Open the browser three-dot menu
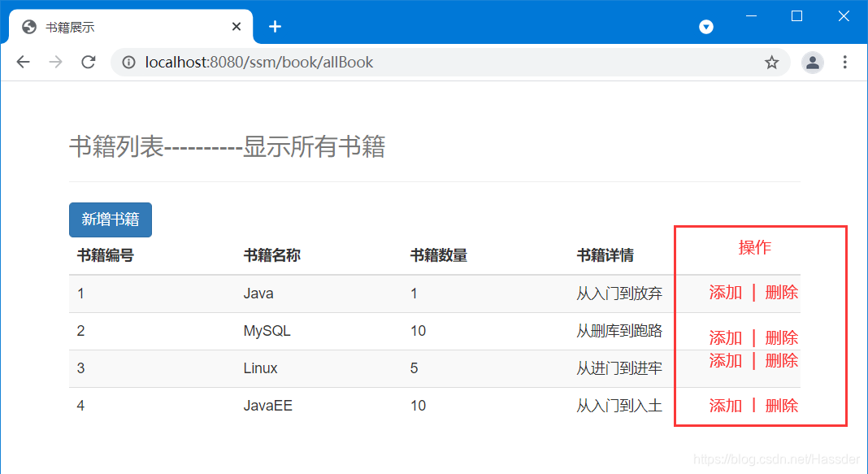The width and height of the screenshot is (868, 474). tap(844, 62)
